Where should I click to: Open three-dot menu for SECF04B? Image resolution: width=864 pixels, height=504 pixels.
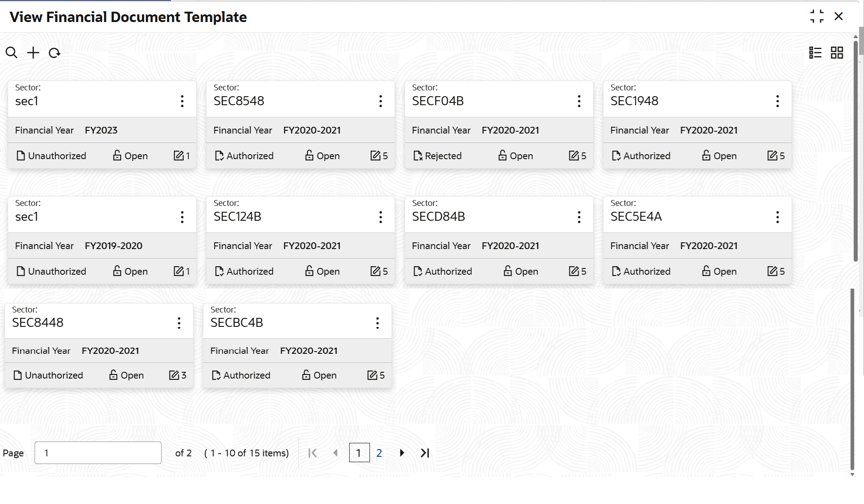(x=579, y=101)
